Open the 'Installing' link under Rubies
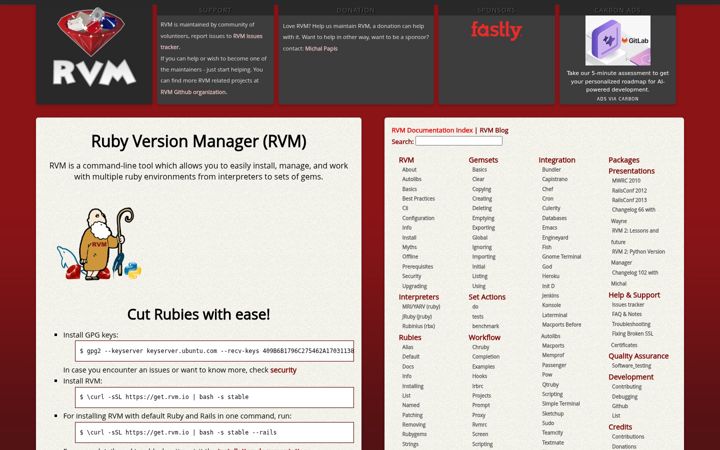This screenshot has height=450, width=720. [413, 386]
